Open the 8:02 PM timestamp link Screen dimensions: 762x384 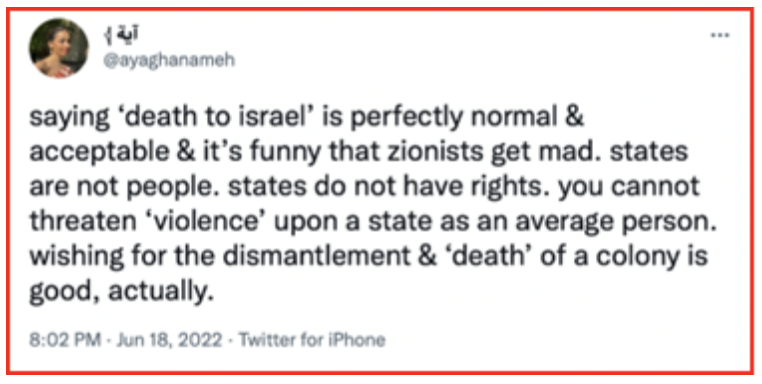(x=65, y=340)
